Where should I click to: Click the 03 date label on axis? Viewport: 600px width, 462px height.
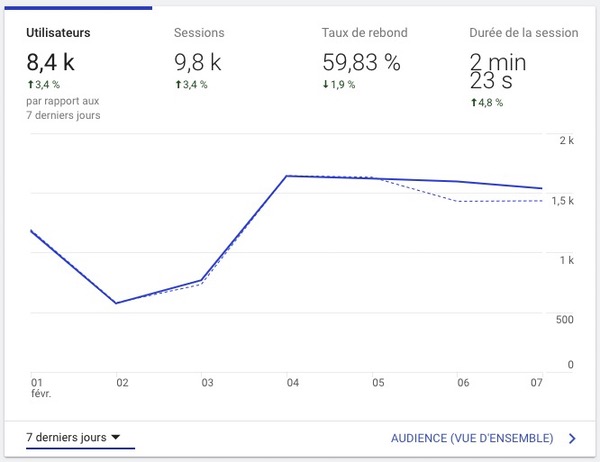(207, 383)
